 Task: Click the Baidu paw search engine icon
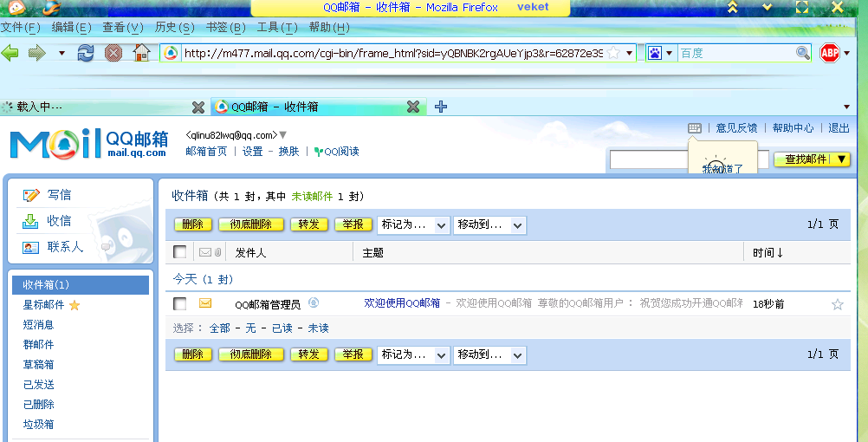point(654,53)
